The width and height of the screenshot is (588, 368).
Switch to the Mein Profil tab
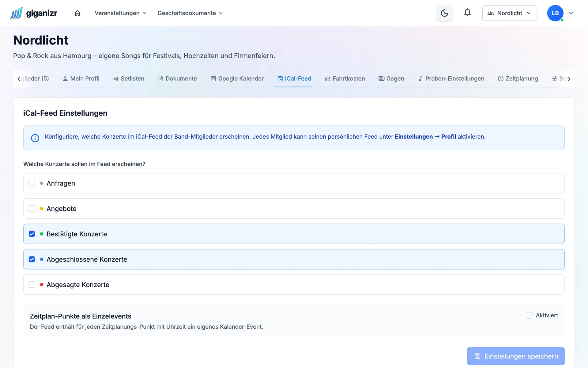tap(81, 79)
